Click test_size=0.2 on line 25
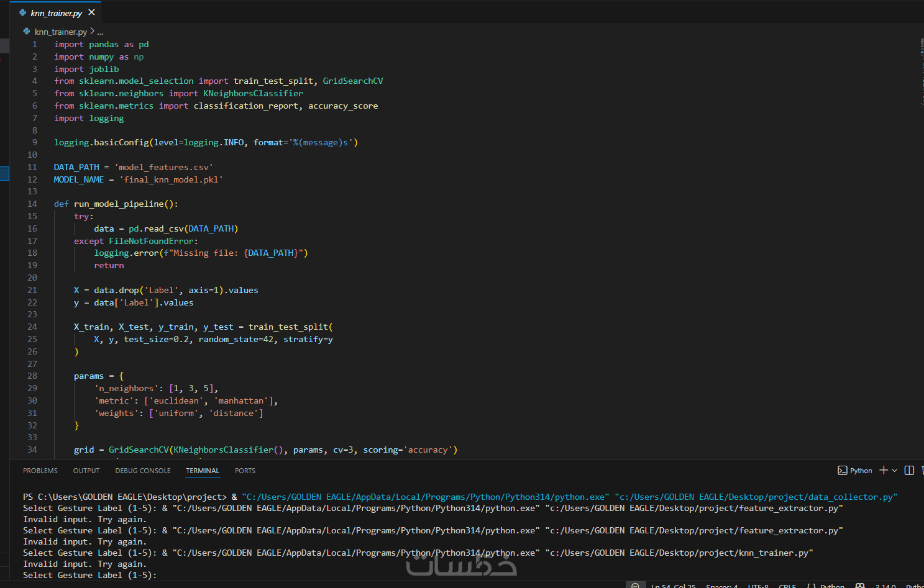 (156, 339)
